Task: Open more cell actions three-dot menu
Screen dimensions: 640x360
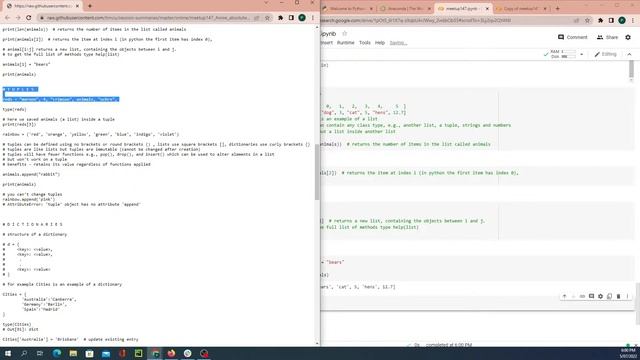Action: [627, 296]
